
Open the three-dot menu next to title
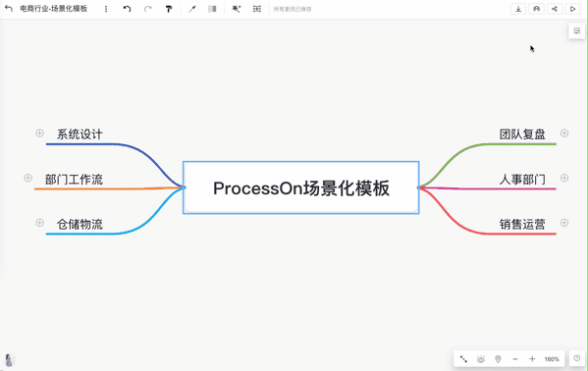coord(106,9)
